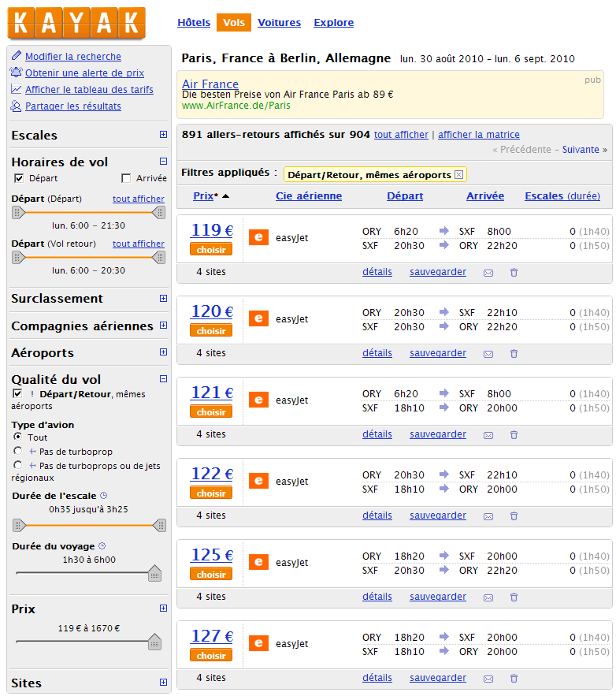Open the Voitures tab
This screenshot has height=696, width=616.
click(279, 23)
